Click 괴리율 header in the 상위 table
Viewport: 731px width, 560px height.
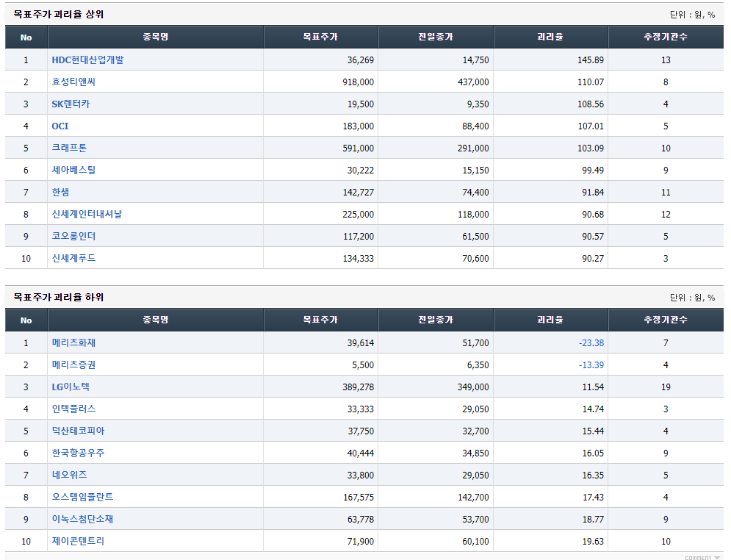click(x=550, y=37)
